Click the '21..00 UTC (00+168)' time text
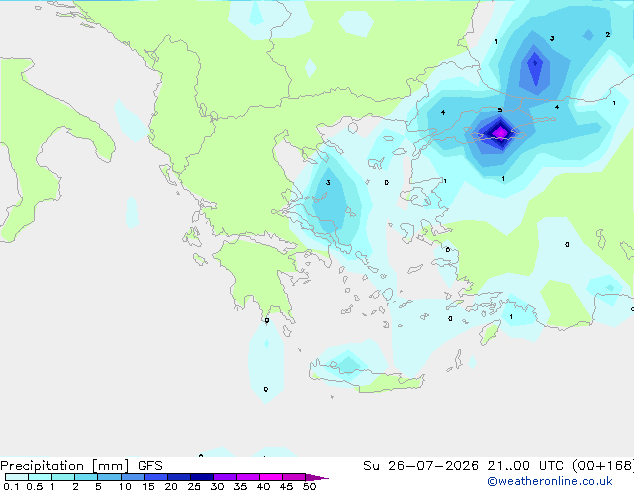The width and height of the screenshot is (634, 490). point(560,466)
